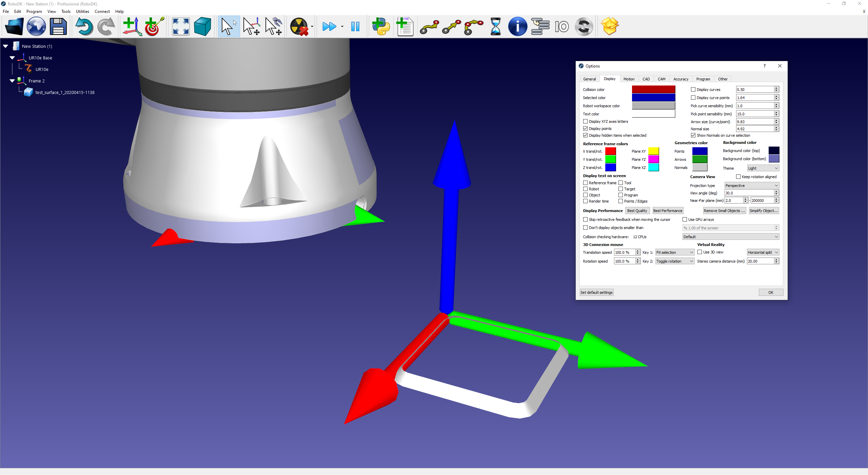
Task: Fit all items to the view
Action: (x=181, y=26)
